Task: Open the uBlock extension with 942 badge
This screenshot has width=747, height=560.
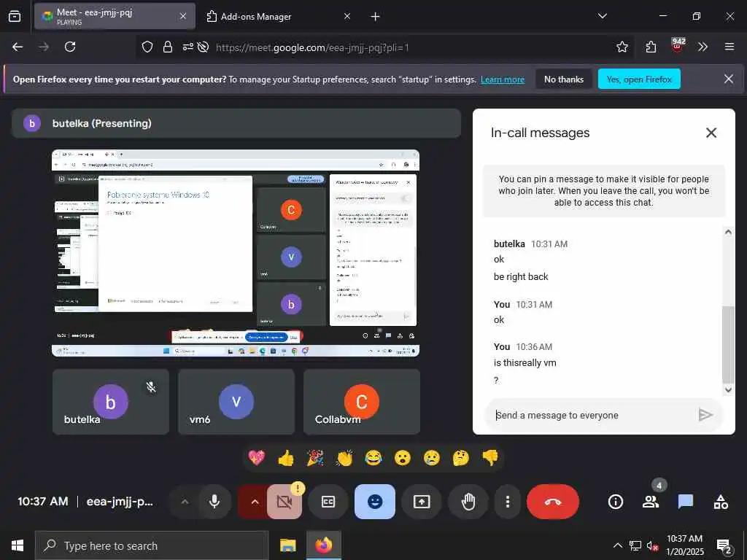Action: click(x=678, y=46)
